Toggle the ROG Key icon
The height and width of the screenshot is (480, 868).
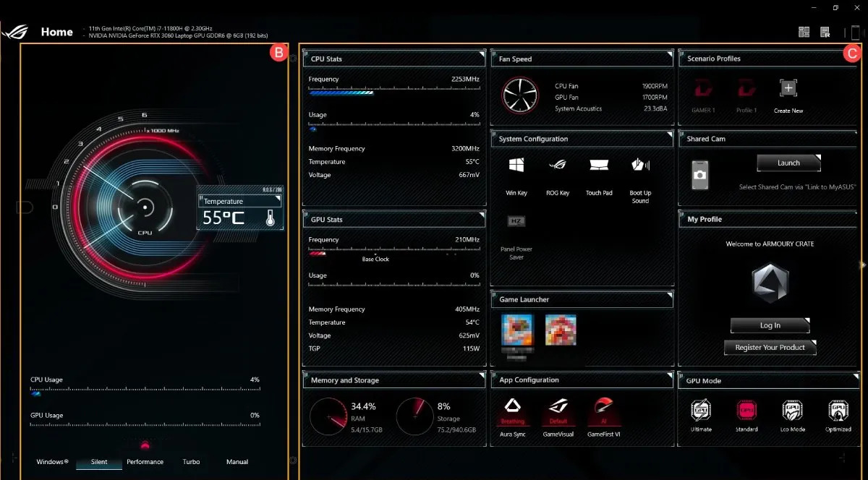[x=557, y=166]
